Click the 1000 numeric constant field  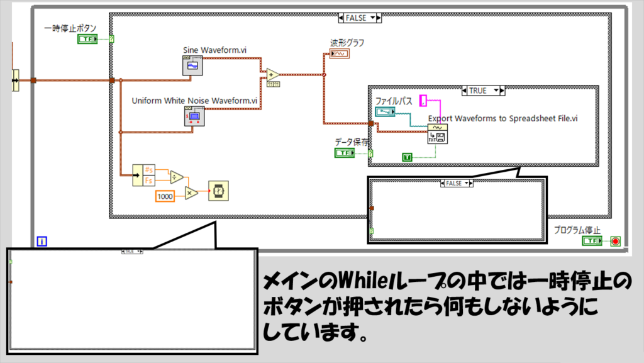tap(167, 197)
